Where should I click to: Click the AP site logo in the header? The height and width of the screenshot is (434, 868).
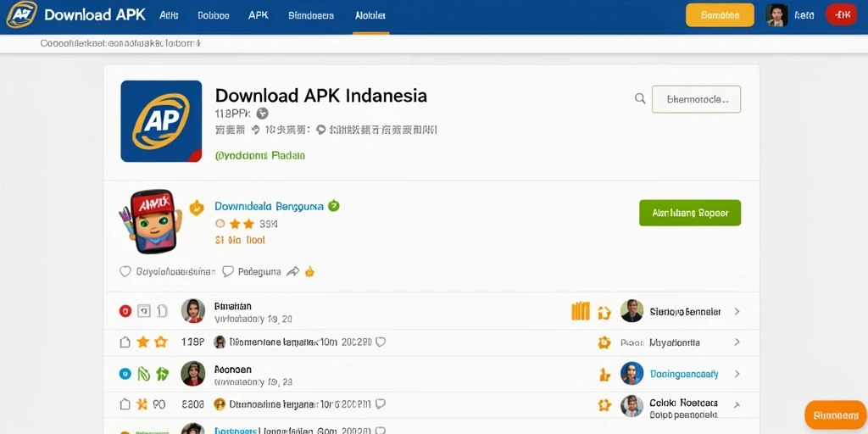pos(21,14)
